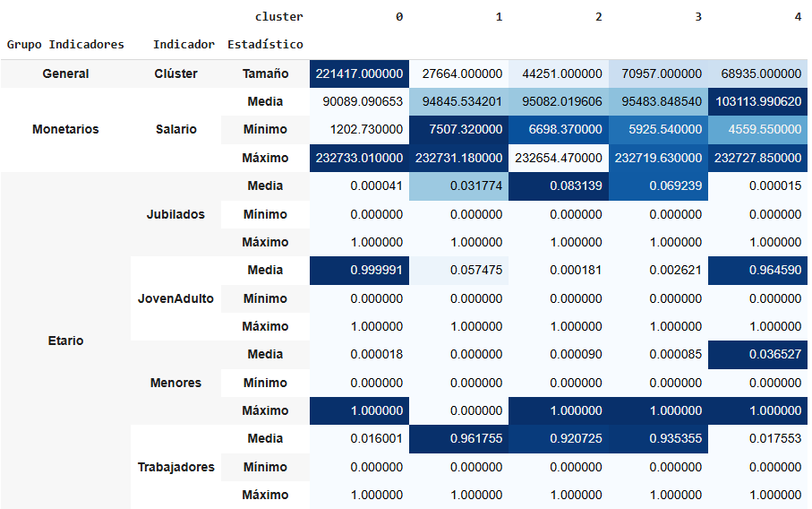Click Salario Media cell 103113.990620
This screenshot has width=812, height=509.
pyautogui.click(x=757, y=101)
